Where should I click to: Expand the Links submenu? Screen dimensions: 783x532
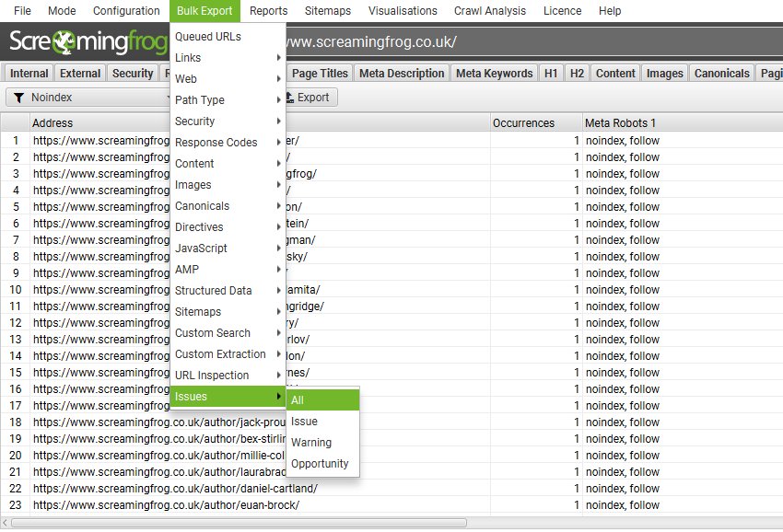[228, 57]
